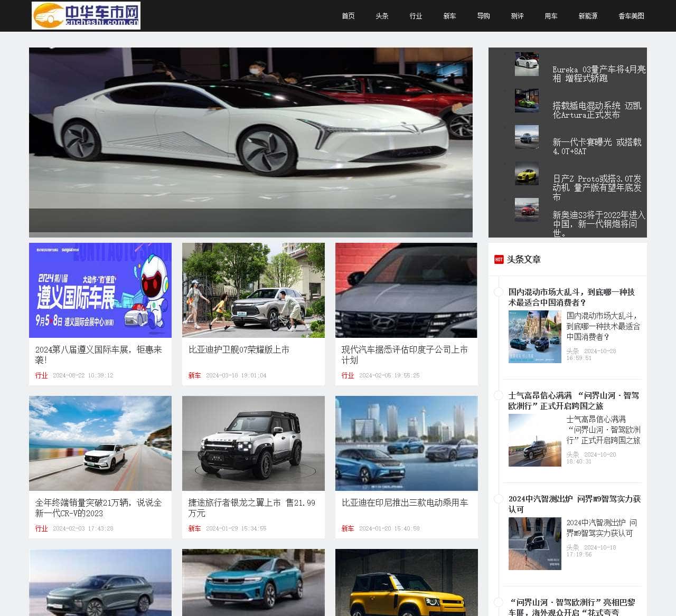Go to 香车美图 in the navigation
This screenshot has width=676, height=616.
632,16
